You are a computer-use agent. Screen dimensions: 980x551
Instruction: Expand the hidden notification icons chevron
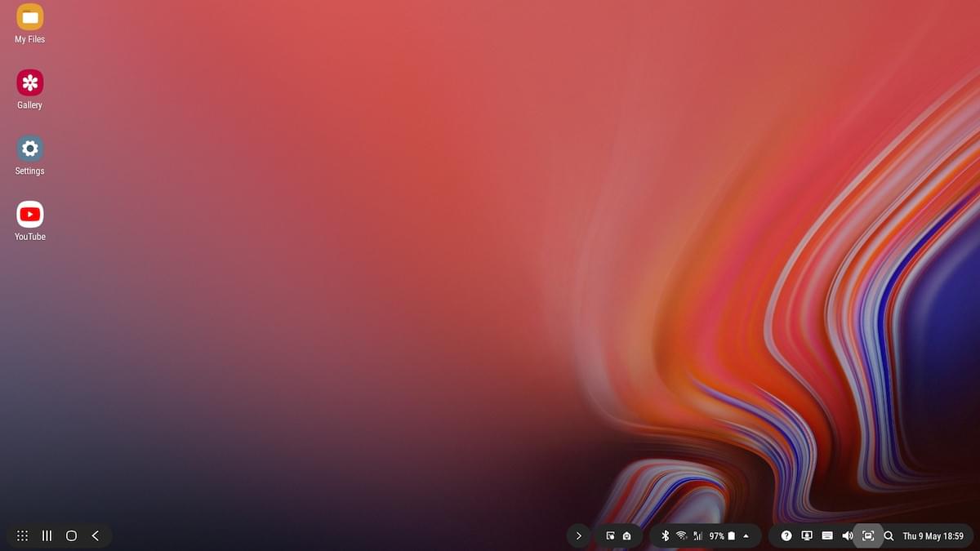(578, 535)
